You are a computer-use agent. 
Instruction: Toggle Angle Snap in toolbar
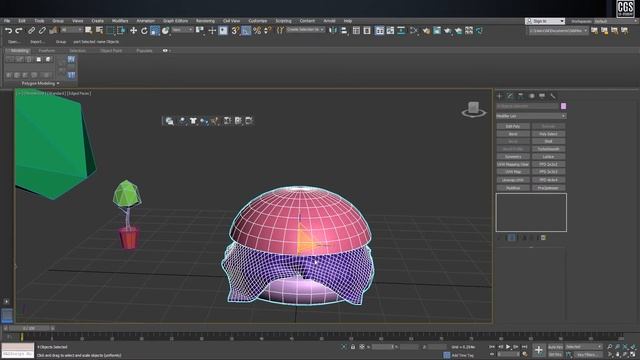pyautogui.click(x=246, y=31)
